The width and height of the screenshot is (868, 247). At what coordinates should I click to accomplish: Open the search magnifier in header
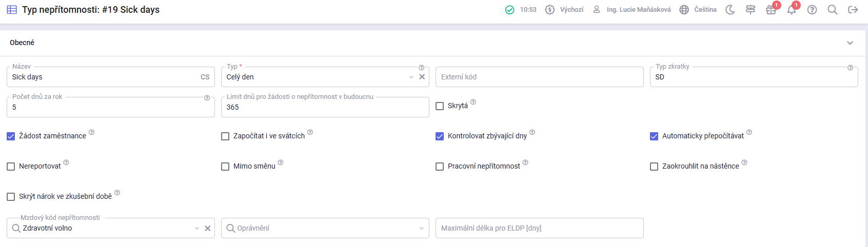(833, 10)
